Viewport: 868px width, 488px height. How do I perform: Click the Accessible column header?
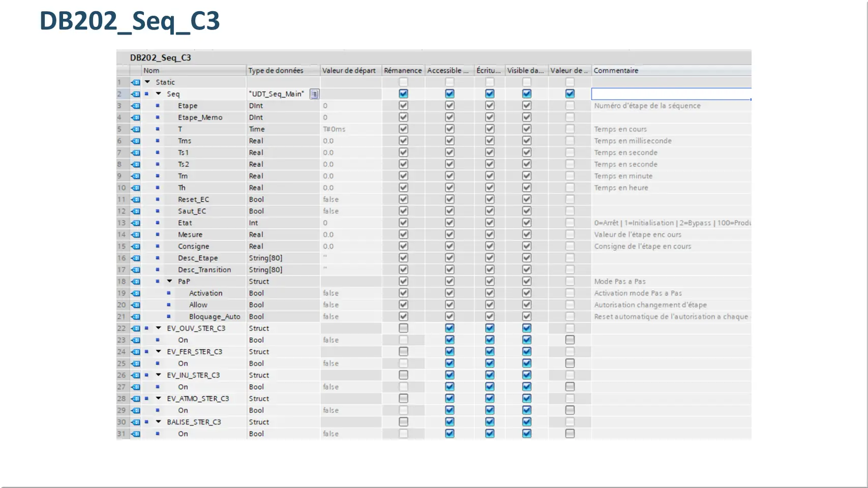[x=450, y=71]
